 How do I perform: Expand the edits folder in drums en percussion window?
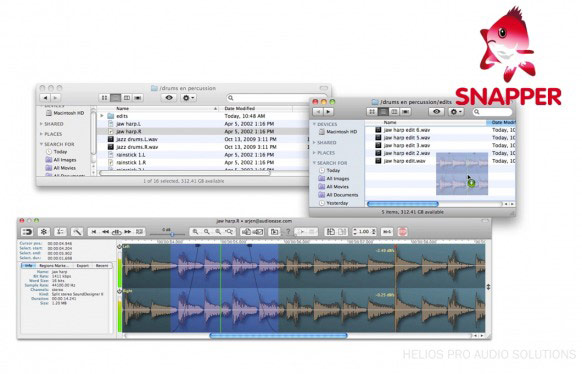tap(102, 116)
